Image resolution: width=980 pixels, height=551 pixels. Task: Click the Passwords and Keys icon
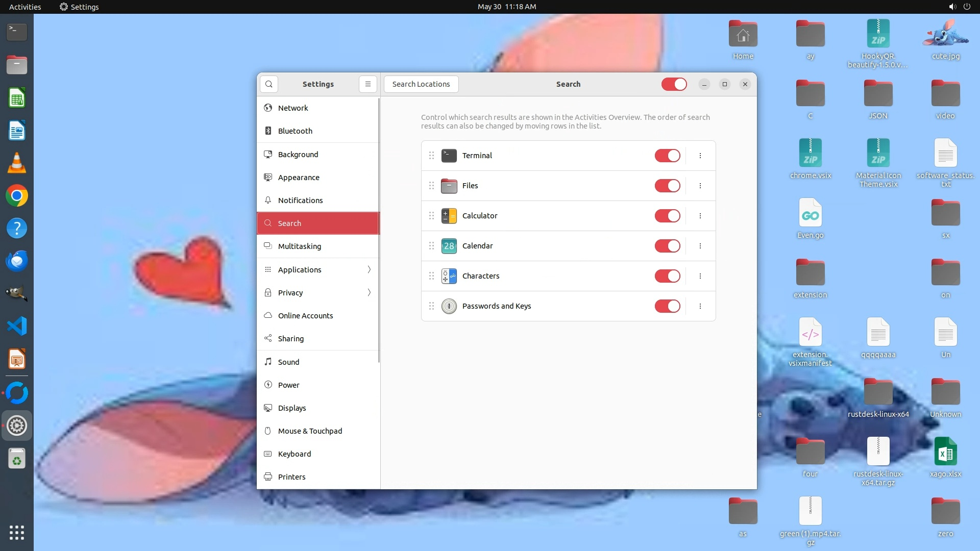(x=449, y=306)
